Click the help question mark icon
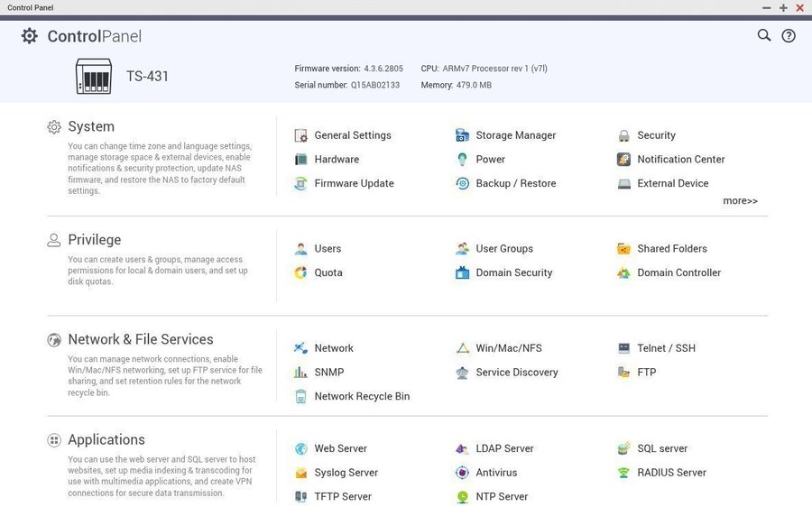This screenshot has height=507, width=812. 789,36
